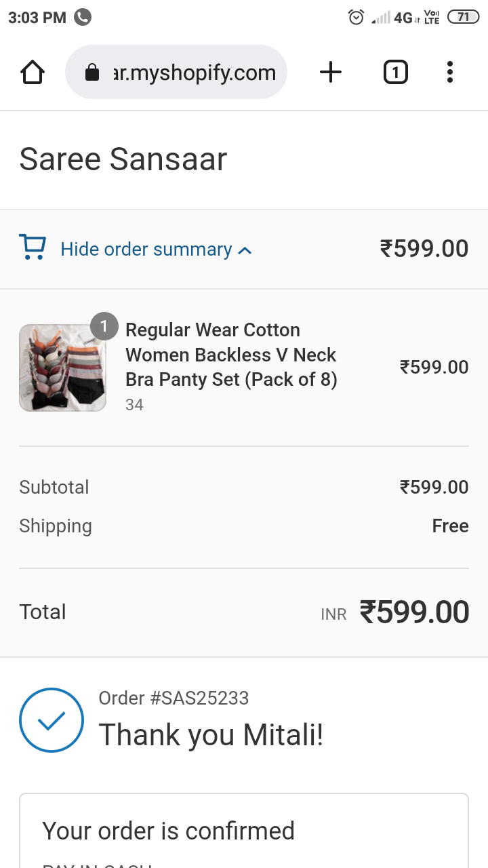The height and width of the screenshot is (868, 488).
Task: Tap the quantity badge on product image
Action: coord(104,326)
